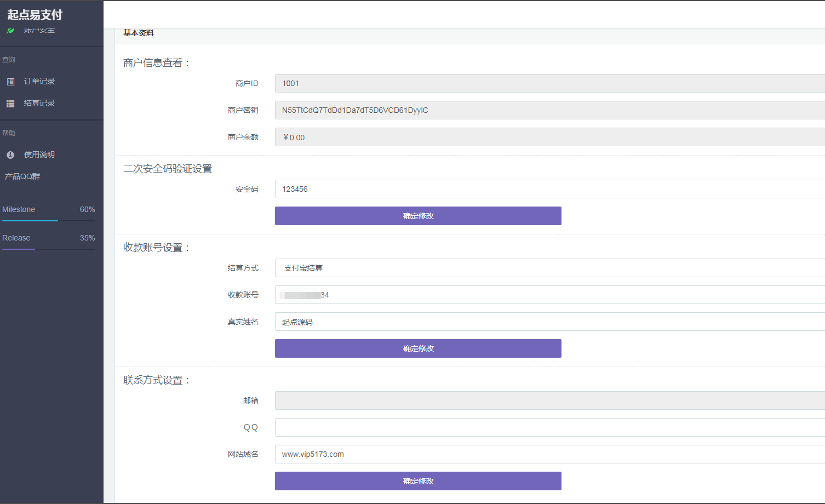Screen dimensions: 825x504
Task: Switch to the 基本资料 tab
Action: 138,33
